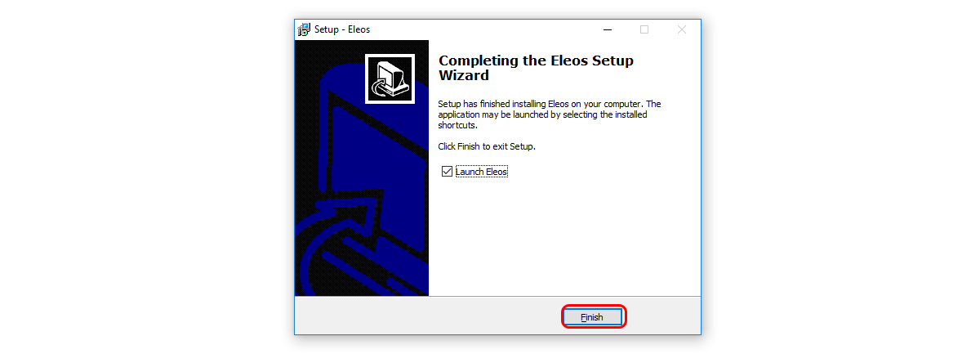The width and height of the screenshot is (980, 354).
Task: Click the "Setup has finished installing Eleos" paragraph
Action: (550, 114)
